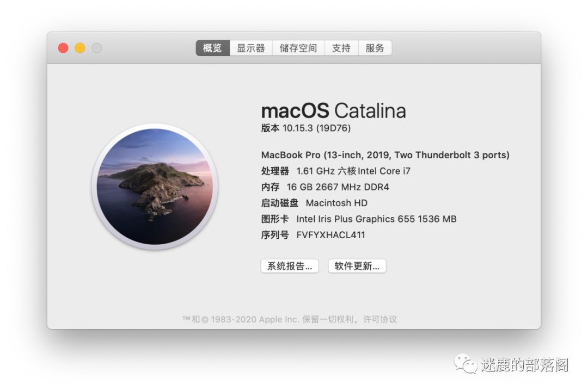Click the 图形卡 Intel Iris Plus Graphics 655 line
Screen dimensions: 588x391
359,219
